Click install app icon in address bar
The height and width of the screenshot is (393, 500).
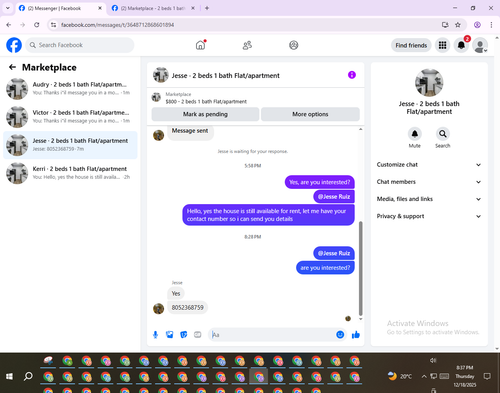(445, 25)
